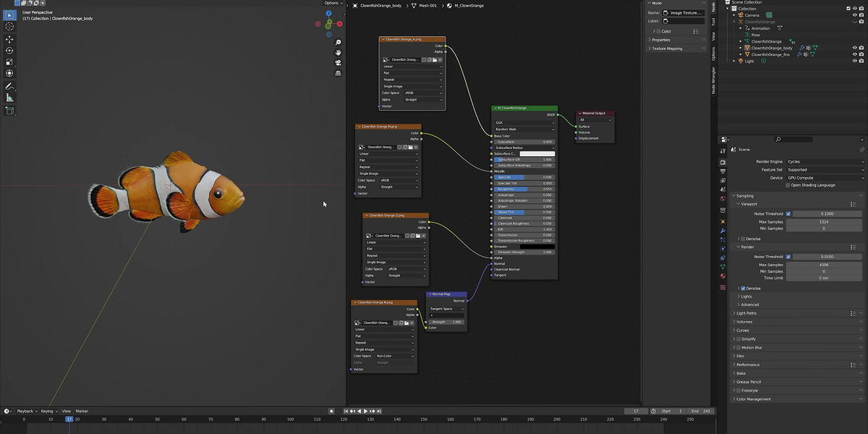Select the Add Cube tool
This screenshot has width=868, height=434.
click(9, 111)
